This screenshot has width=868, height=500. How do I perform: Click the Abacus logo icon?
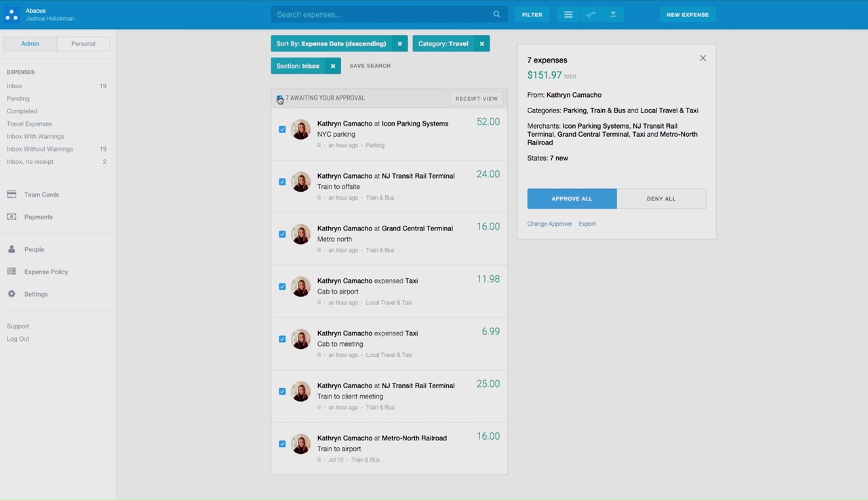click(x=12, y=14)
